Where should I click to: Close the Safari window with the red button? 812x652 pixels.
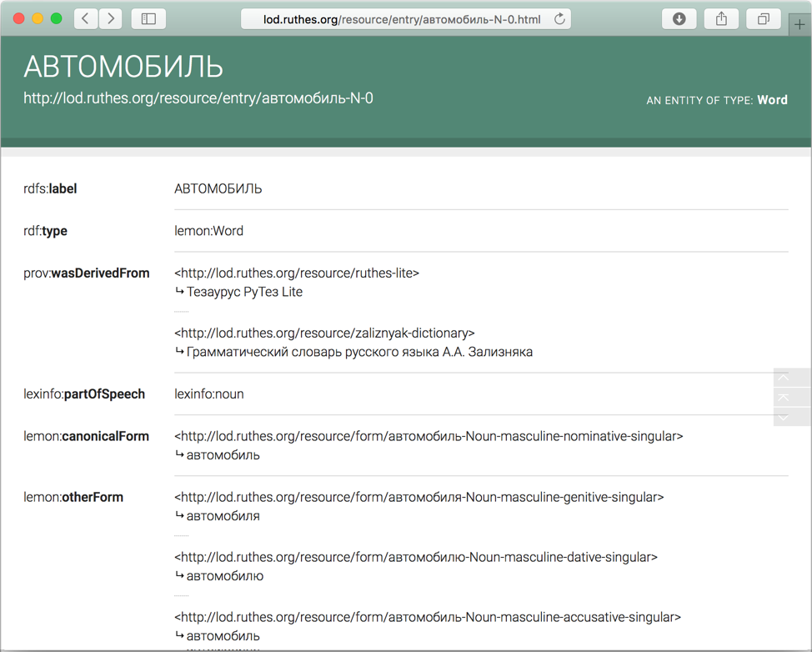click(x=19, y=19)
